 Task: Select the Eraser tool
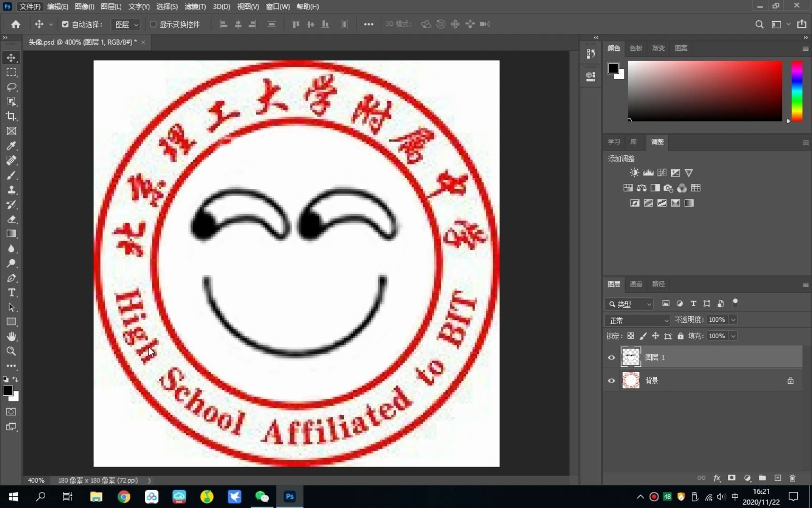[x=11, y=219]
